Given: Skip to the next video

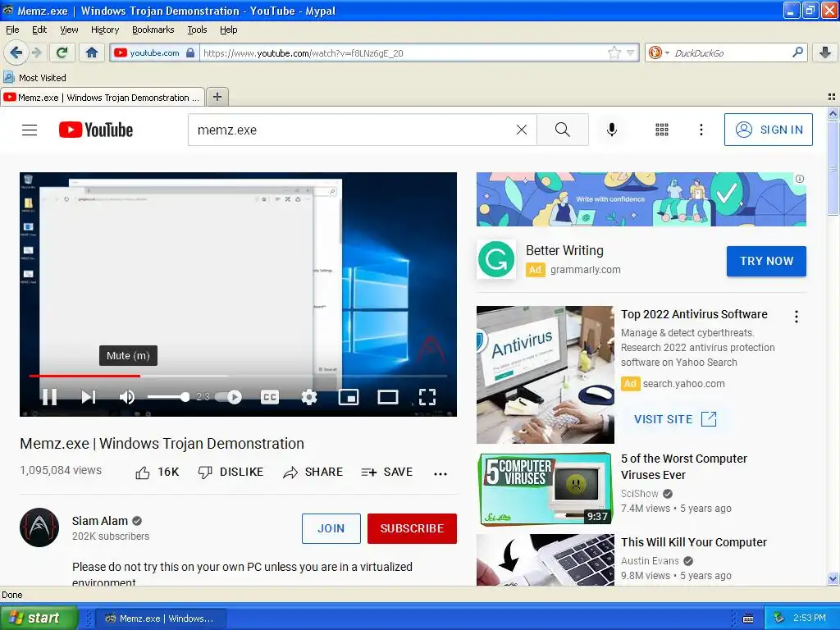Looking at the screenshot, I should [89, 397].
